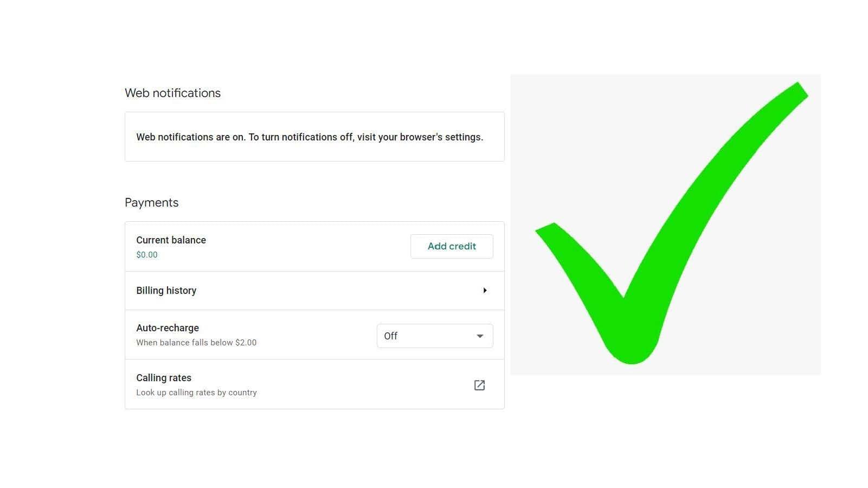Click 'visit your browser's settings' text
Screen dimensions: 868x488
[x=420, y=137]
